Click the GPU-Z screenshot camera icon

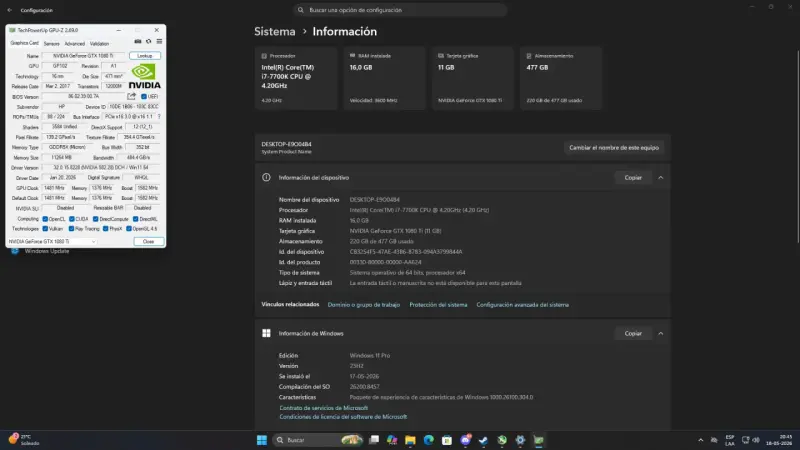[138, 42]
